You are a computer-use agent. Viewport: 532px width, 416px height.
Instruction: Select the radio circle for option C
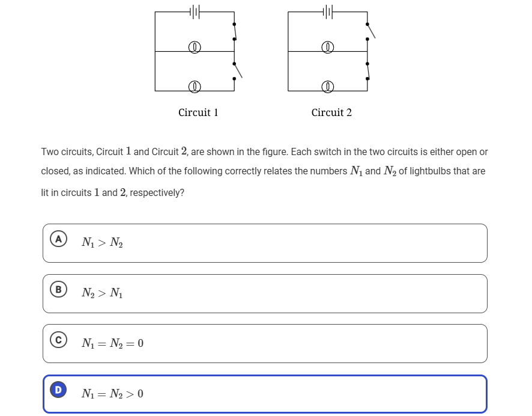tap(57, 340)
